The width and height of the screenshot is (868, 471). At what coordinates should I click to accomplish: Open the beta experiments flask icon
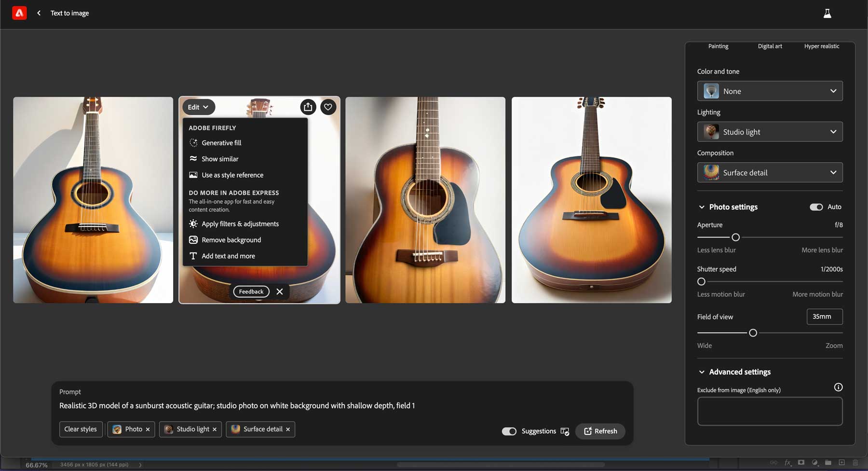[827, 13]
